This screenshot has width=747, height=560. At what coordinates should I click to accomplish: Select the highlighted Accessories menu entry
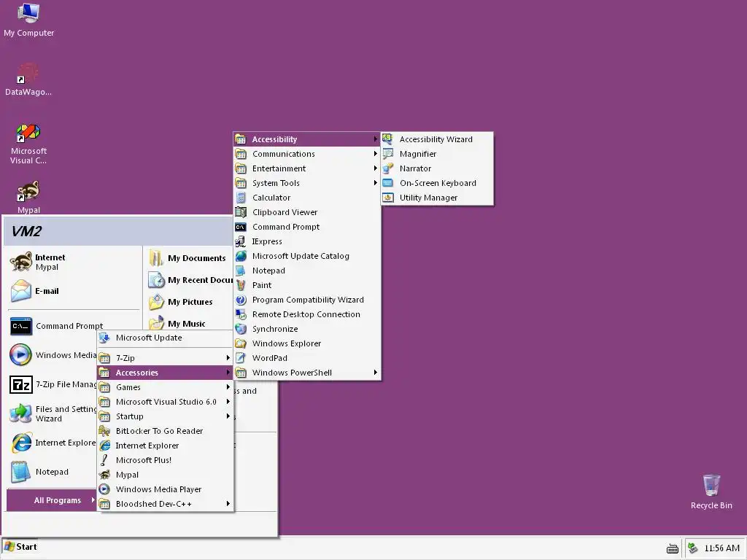(x=165, y=373)
